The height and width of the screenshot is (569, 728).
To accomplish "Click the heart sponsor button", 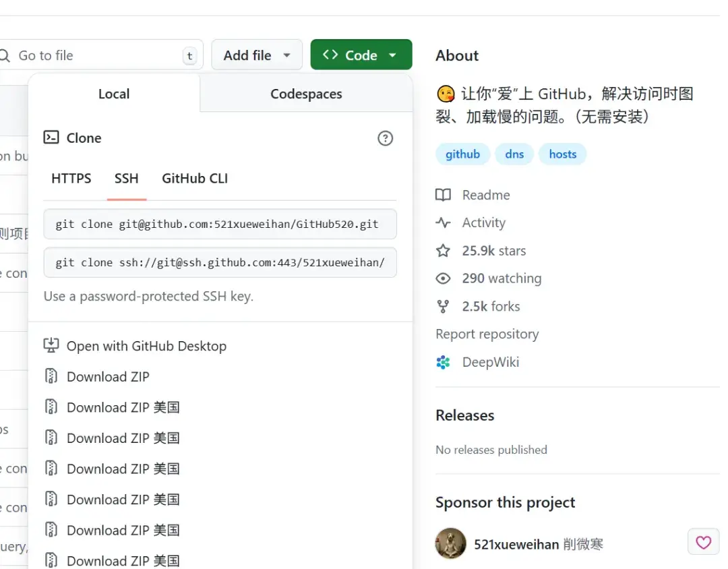I will pyautogui.click(x=703, y=542).
